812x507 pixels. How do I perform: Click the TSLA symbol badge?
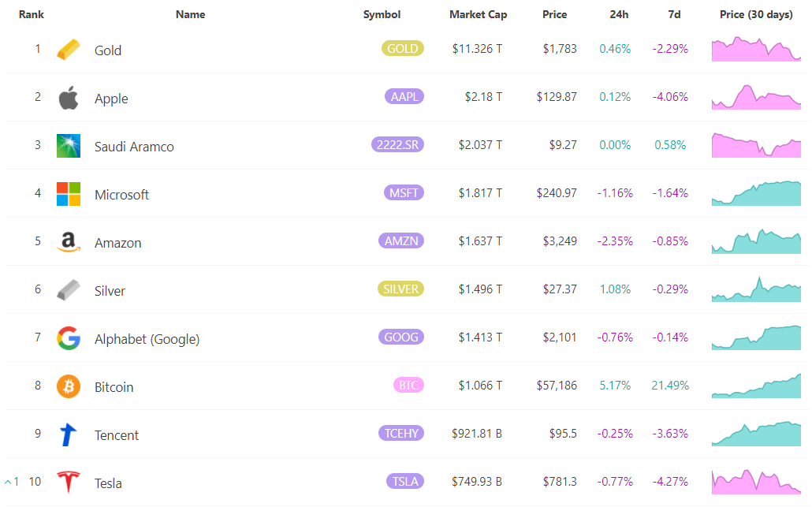pyautogui.click(x=405, y=482)
